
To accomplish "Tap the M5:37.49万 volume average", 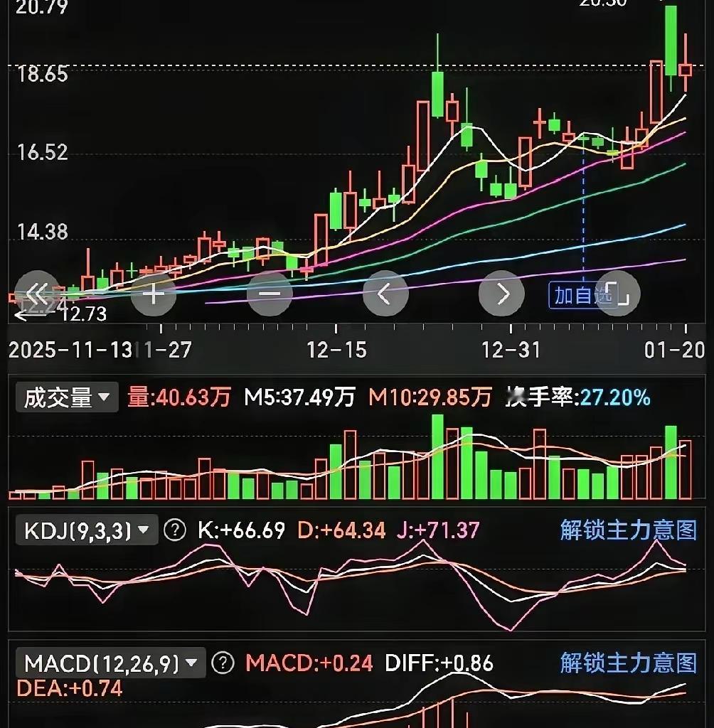I will point(299,398).
